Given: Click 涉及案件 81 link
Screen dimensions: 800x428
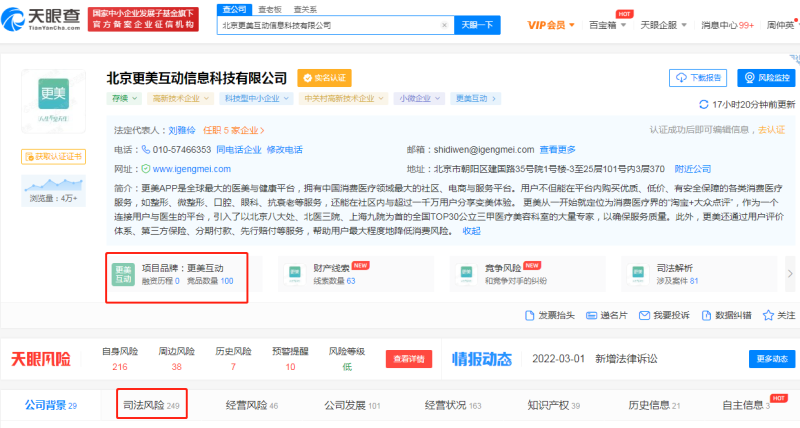Looking at the screenshot, I should pyautogui.click(x=677, y=281).
